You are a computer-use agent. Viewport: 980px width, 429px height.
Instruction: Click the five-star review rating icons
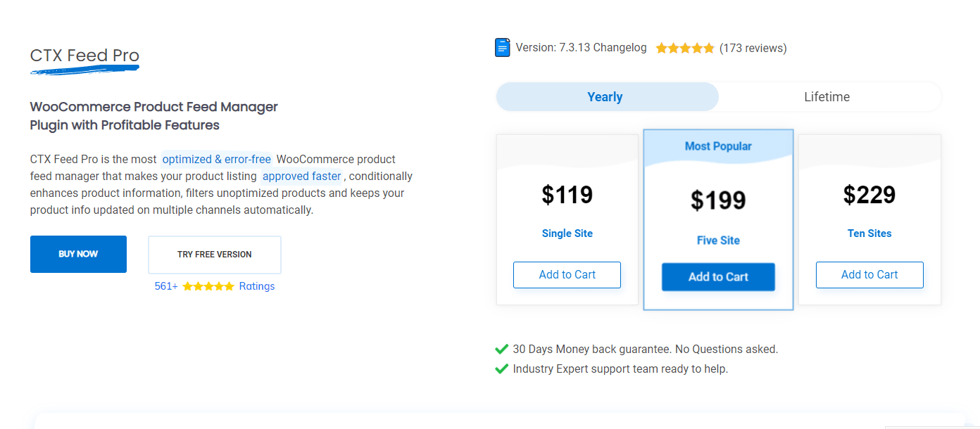click(x=684, y=49)
